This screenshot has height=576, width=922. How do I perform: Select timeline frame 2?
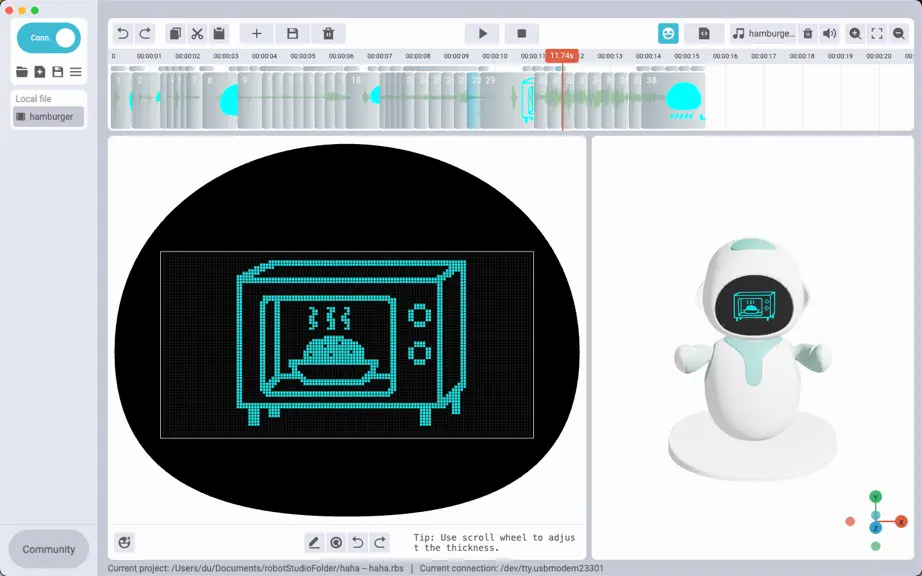point(145,101)
